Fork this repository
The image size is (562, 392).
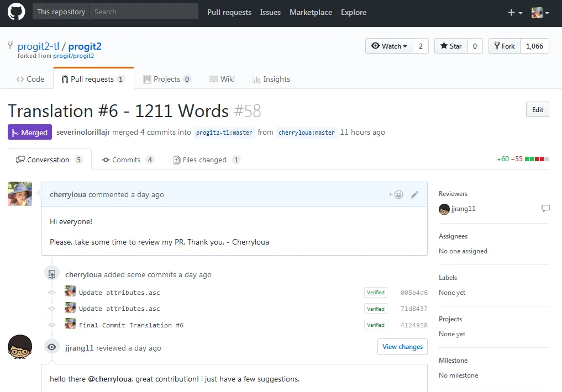[505, 46]
